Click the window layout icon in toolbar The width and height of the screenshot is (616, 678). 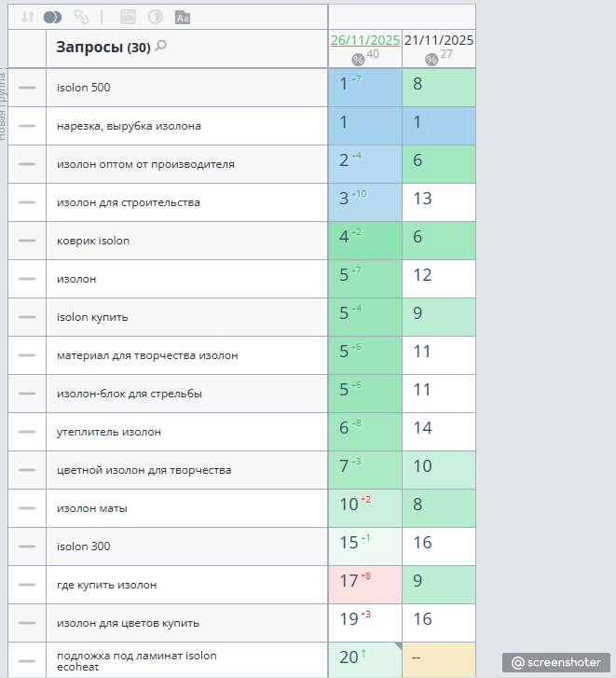click(x=128, y=18)
